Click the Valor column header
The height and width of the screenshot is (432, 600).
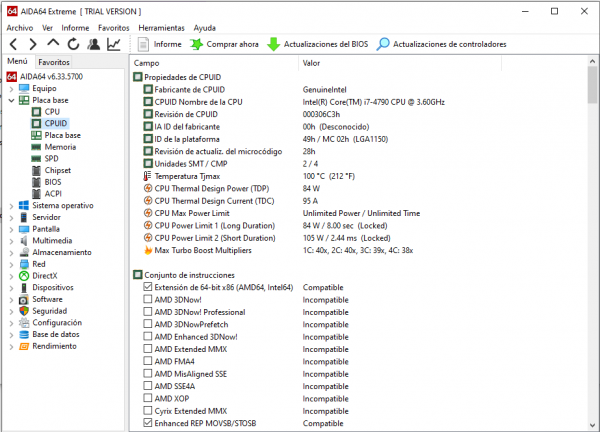coord(399,63)
